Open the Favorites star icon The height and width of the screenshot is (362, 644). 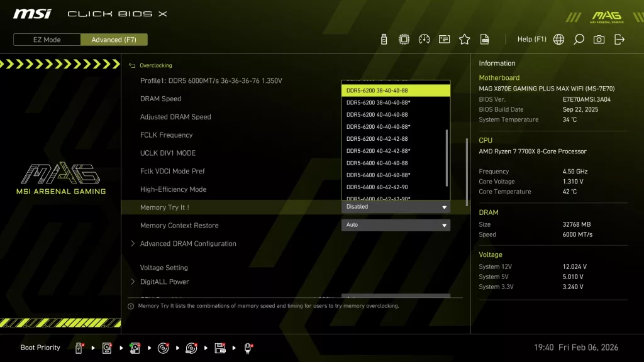pos(464,38)
